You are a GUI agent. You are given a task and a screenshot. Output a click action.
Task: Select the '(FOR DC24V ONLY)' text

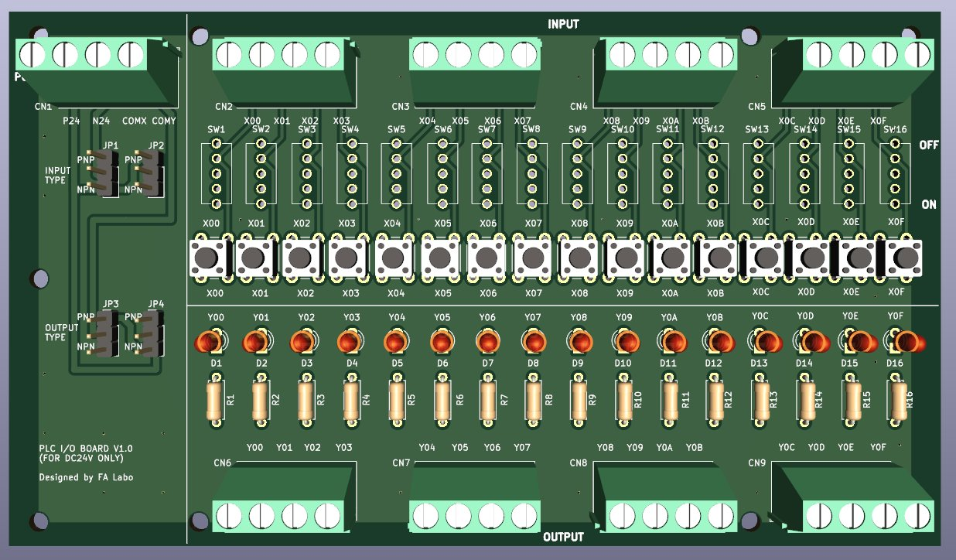tap(80, 459)
